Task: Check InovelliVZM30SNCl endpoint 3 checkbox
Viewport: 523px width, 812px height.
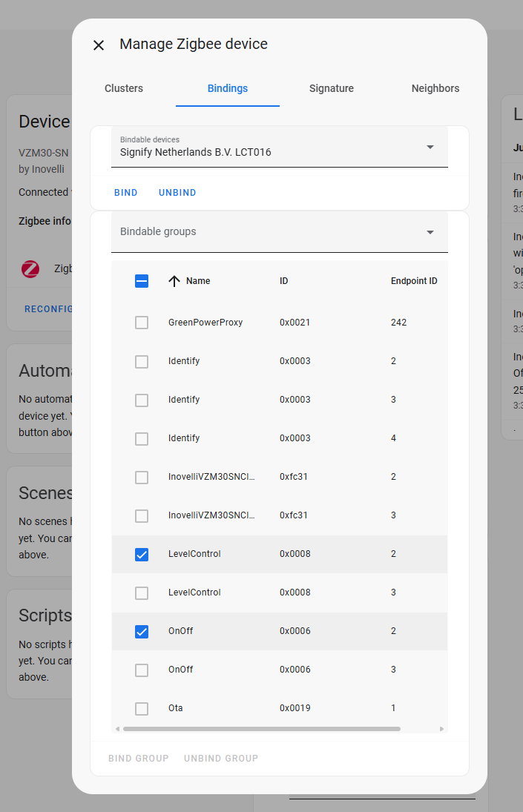Action: click(142, 516)
